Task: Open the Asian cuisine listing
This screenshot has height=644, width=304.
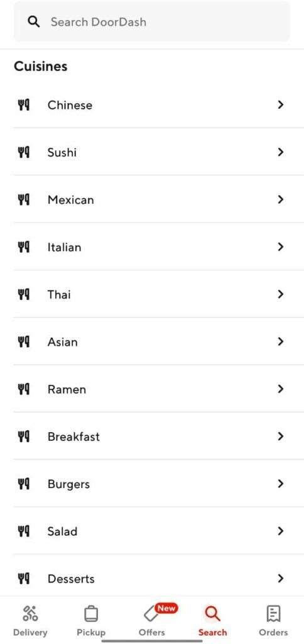Action: [158, 341]
